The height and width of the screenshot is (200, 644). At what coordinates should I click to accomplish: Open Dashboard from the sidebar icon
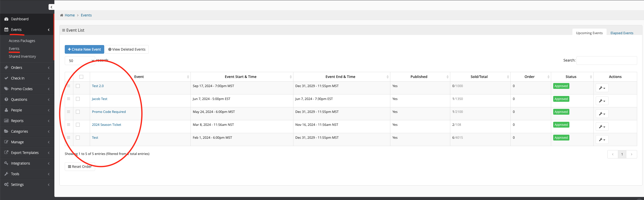tap(6, 19)
